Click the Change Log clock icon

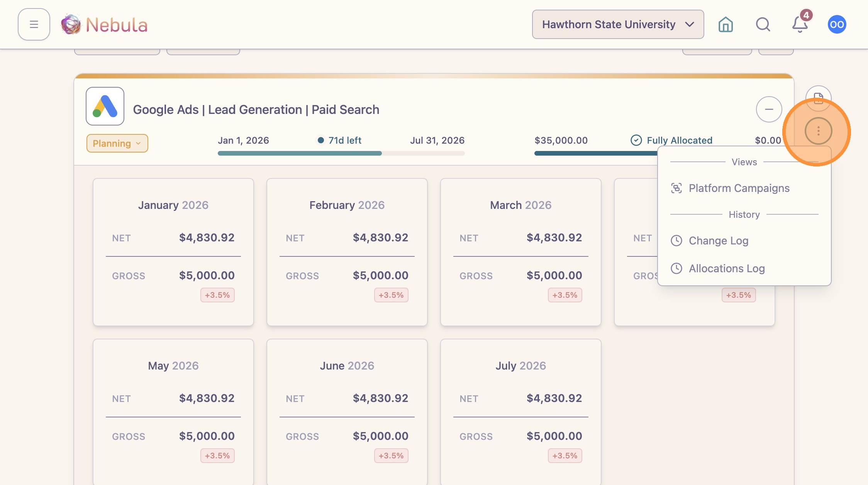coord(676,241)
